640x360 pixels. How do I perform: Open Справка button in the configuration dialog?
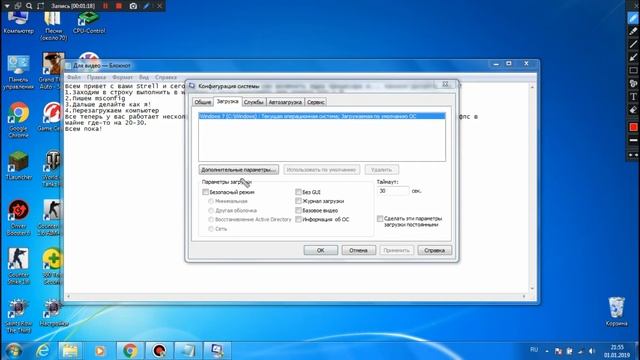pos(435,250)
